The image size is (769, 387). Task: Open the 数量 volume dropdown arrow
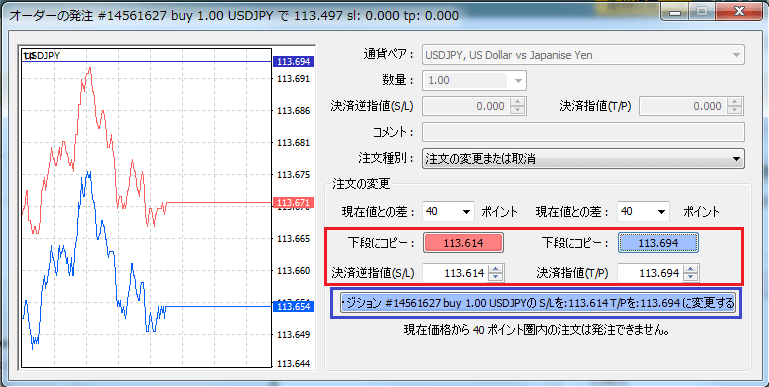click(518, 81)
